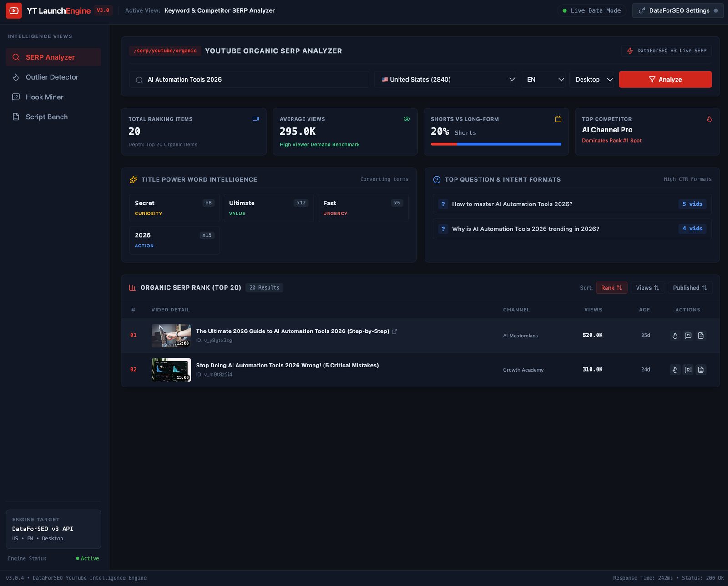This screenshot has width=728, height=586.
Task: Click question-circle icon beside Top Question & Intent Formats
Action: 437,179
